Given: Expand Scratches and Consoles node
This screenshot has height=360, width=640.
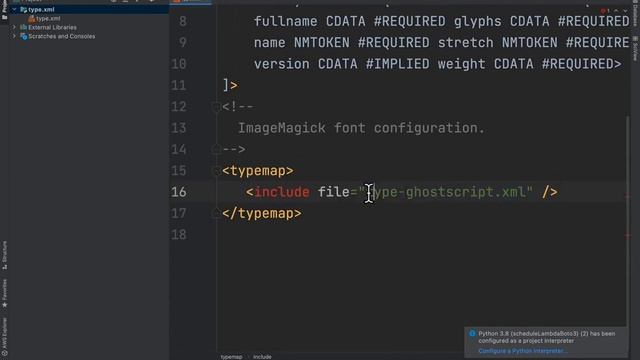Looking at the screenshot, I should (14, 36).
